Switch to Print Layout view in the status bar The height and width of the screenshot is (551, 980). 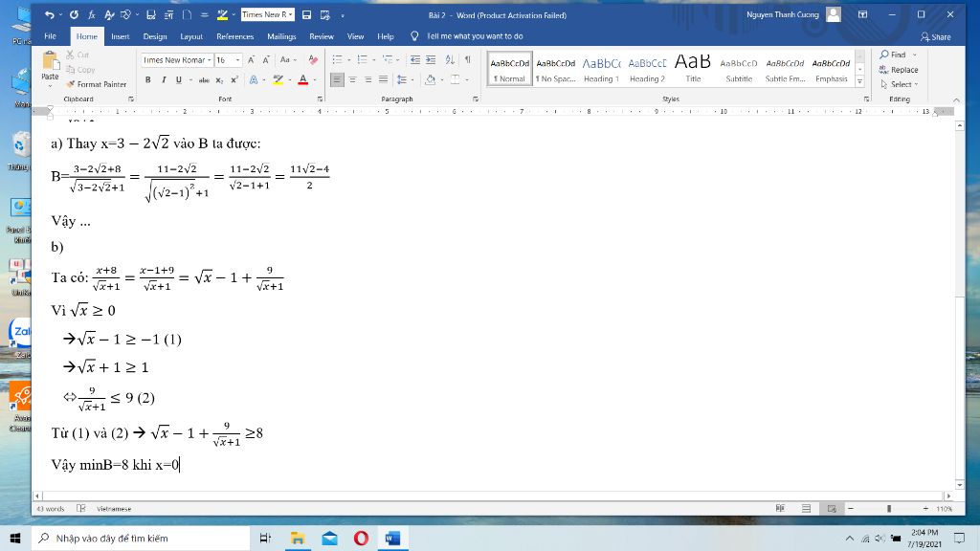pyautogui.click(x=806, y=509)
